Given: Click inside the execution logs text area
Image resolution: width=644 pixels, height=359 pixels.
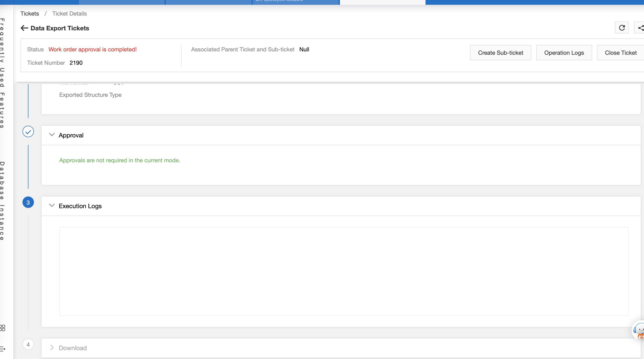Looking at the screenshot, I should click(344, 271).
